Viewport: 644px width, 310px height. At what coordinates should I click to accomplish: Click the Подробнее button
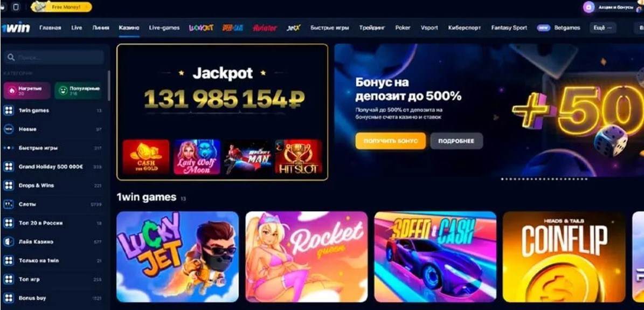pos(456,141)
